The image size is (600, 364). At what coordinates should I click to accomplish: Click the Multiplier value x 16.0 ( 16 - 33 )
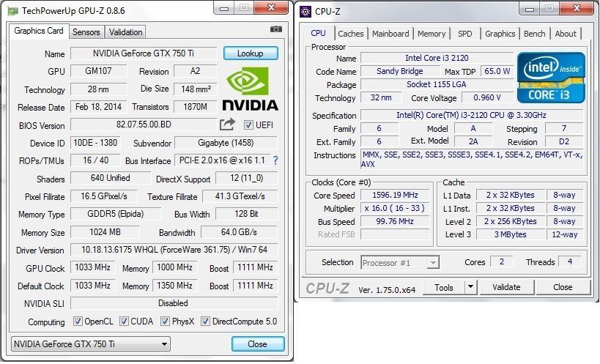395,209
